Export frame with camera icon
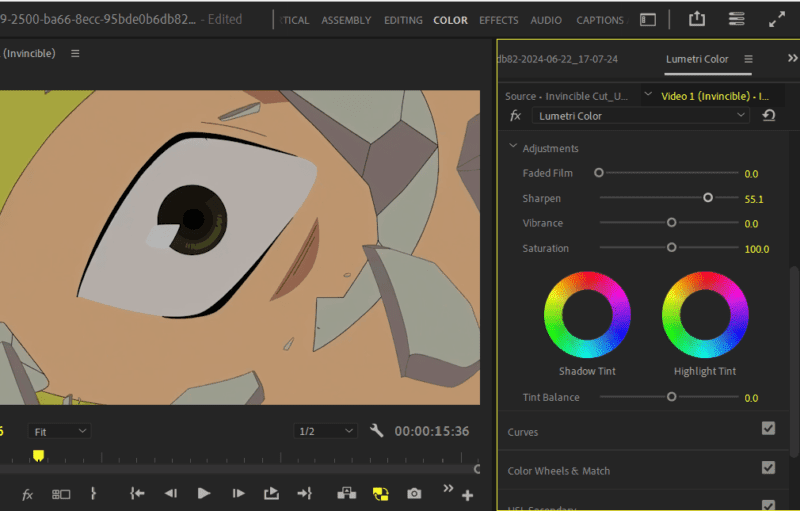This screenshot has width=800, height=511. pos(414,494)
